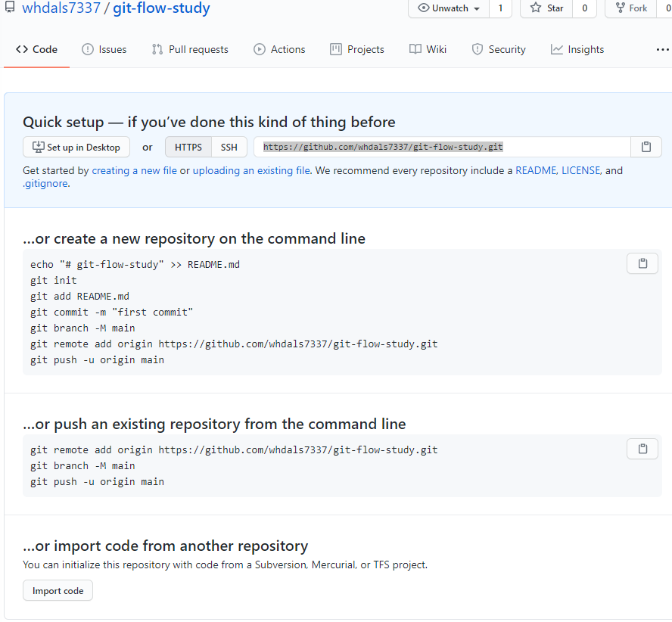The height and width of the screenshot is (622, 672).
Task: Click the git commit first commit line
Action: [x=111, y=312]
